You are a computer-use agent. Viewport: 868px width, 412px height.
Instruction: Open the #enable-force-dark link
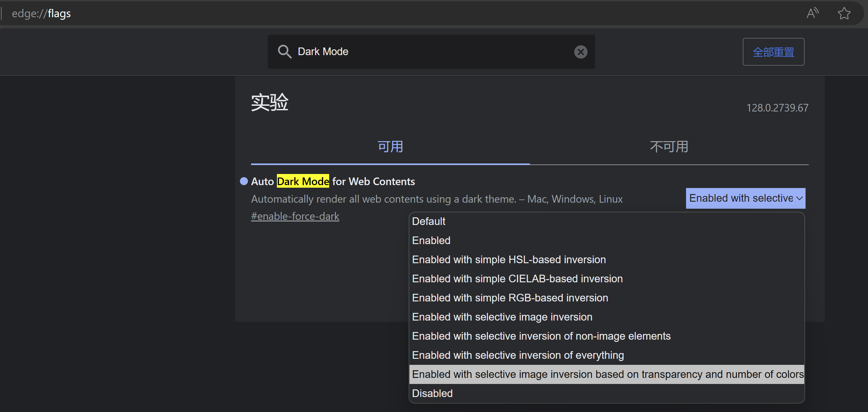(295, 216)
